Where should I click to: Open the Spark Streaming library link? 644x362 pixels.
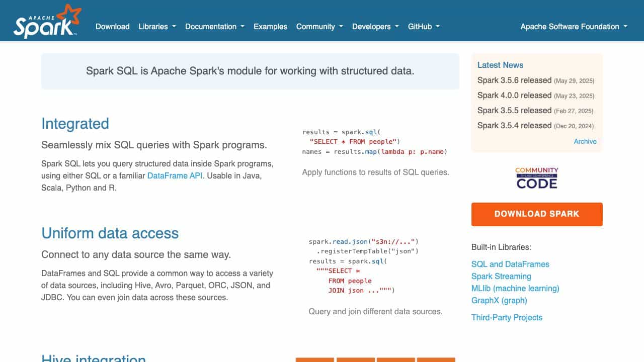501,276
